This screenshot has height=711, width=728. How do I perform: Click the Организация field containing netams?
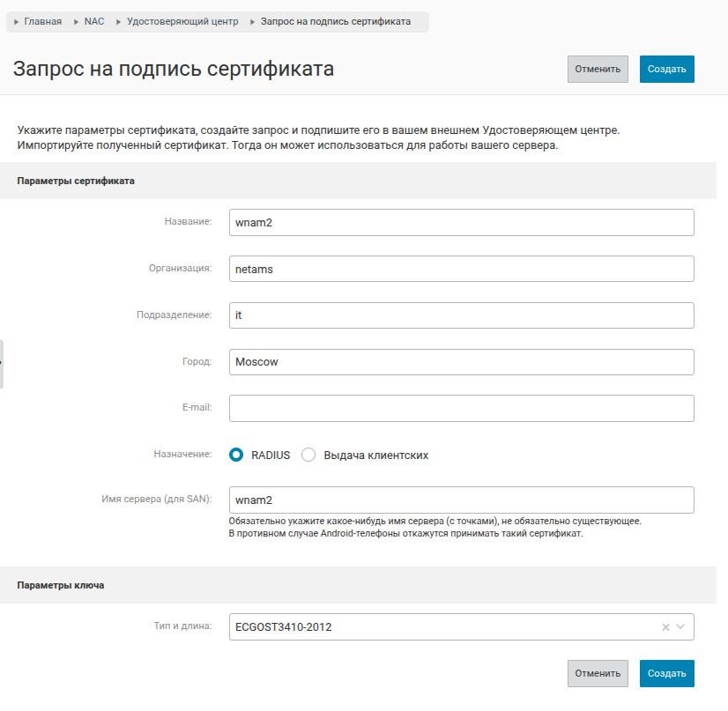pos(461,269)
